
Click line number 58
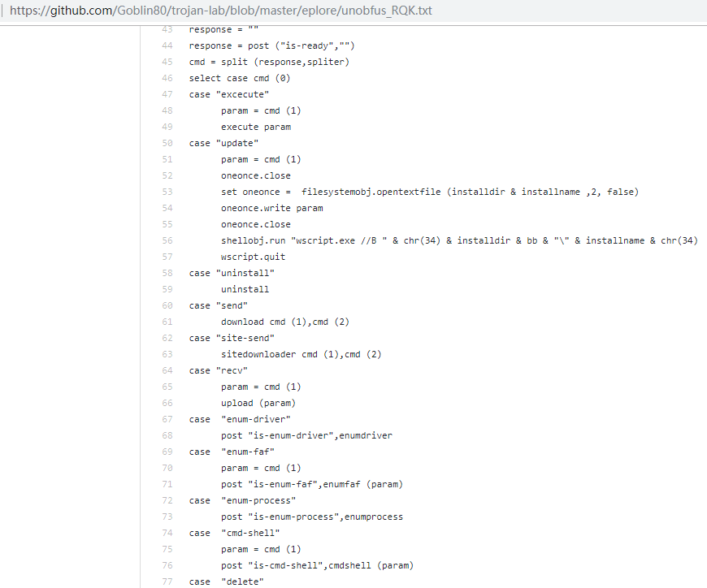click(167, 273)
